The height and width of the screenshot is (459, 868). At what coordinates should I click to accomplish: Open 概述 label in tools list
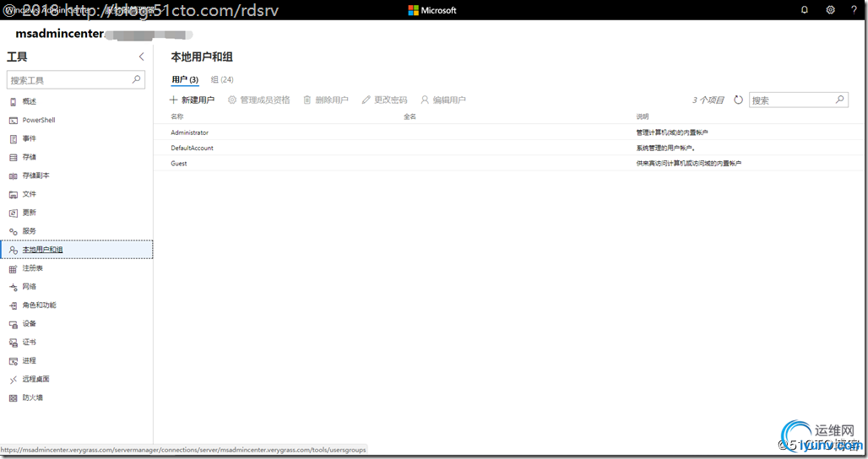pos(30,102)
